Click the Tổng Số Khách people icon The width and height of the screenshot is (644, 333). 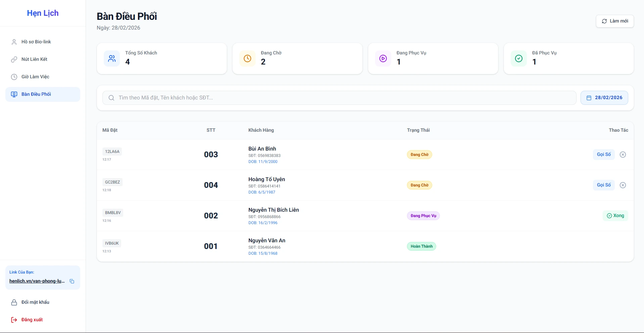112,58
